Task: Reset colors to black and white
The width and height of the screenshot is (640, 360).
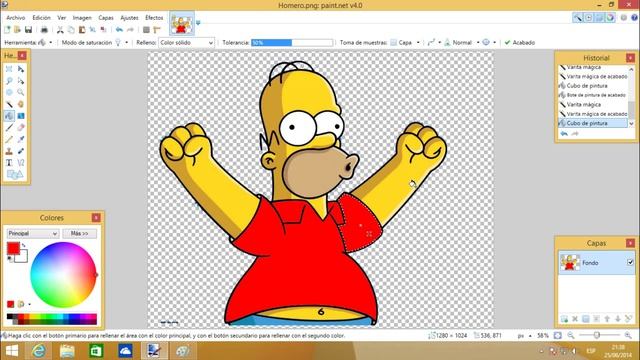Action: pos(9,258)
